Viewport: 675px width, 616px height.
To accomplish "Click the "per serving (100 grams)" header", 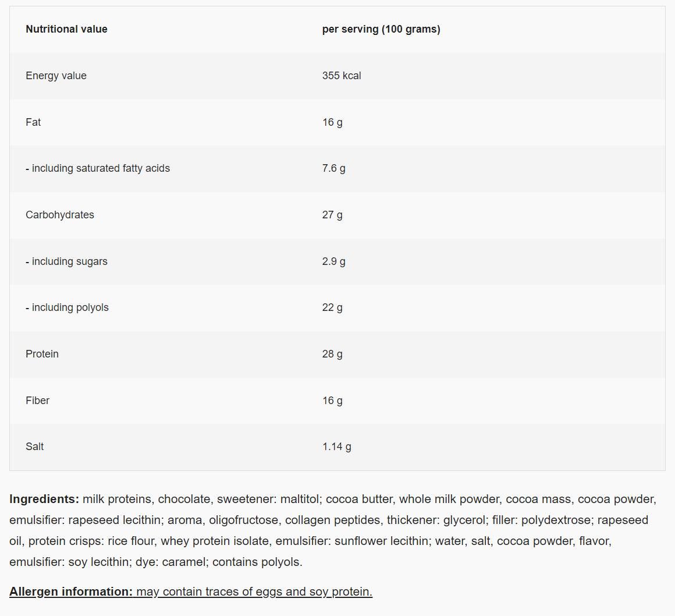I will tap(381, 29).
